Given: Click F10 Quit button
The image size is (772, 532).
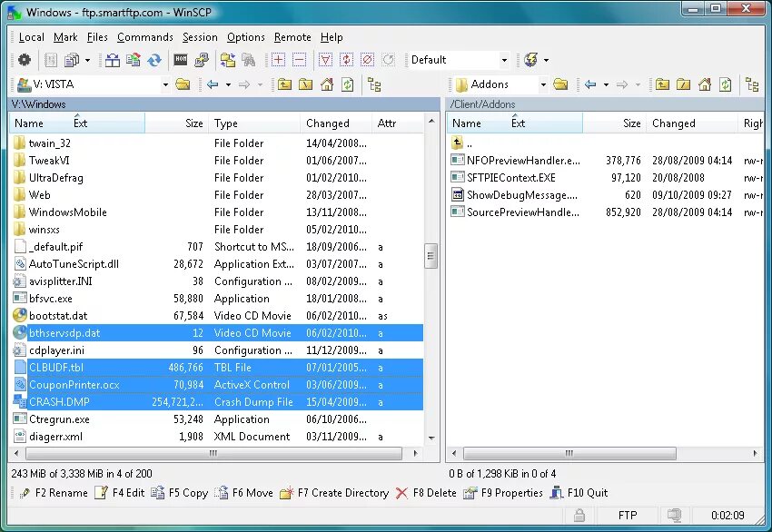Looking at the screenshot, I should click(579, 493).
